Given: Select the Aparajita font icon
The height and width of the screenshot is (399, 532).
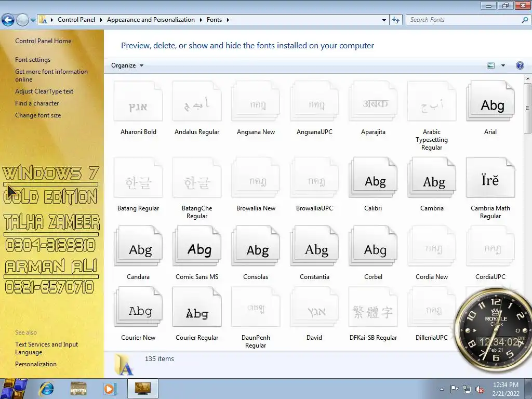Looking at the screenshot, I should [x=373, y=101].
